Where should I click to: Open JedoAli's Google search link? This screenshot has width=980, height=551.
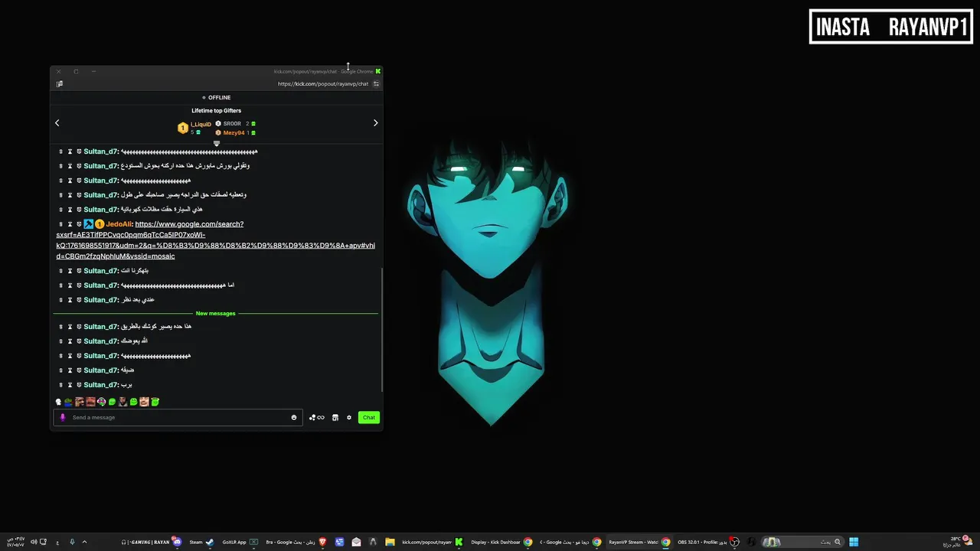tap(215, 240)
